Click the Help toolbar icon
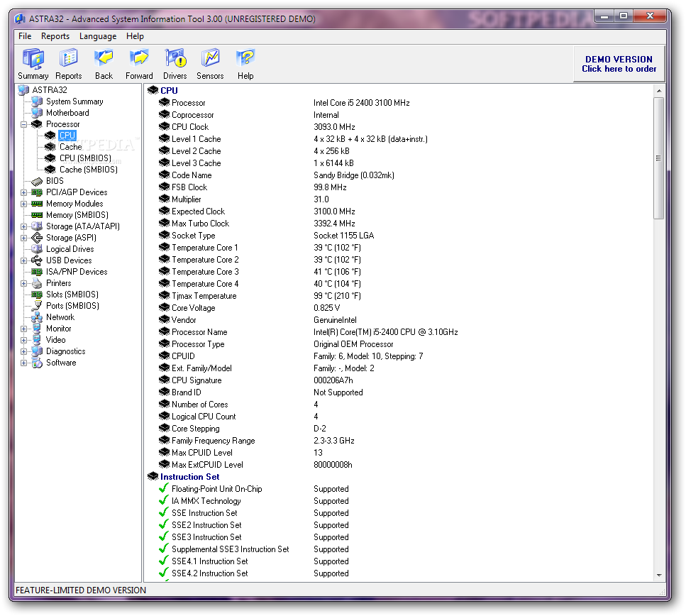 coord(245,64)
